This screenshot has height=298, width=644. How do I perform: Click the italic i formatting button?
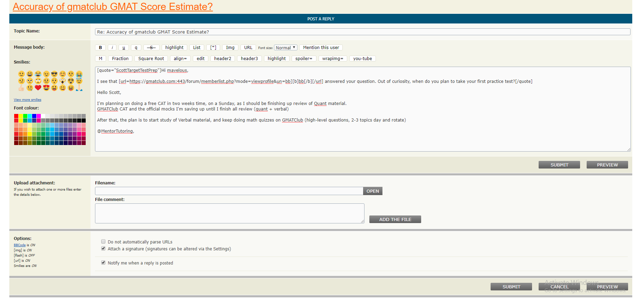pos(112,48)
